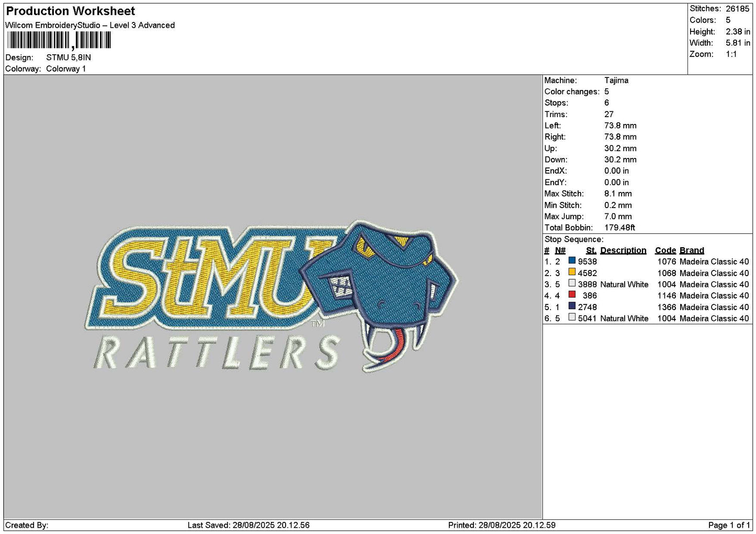This screenshot has width=756, height=534.
Task: Click the max jump value '7.0 mm'
Action: point(618,217)
